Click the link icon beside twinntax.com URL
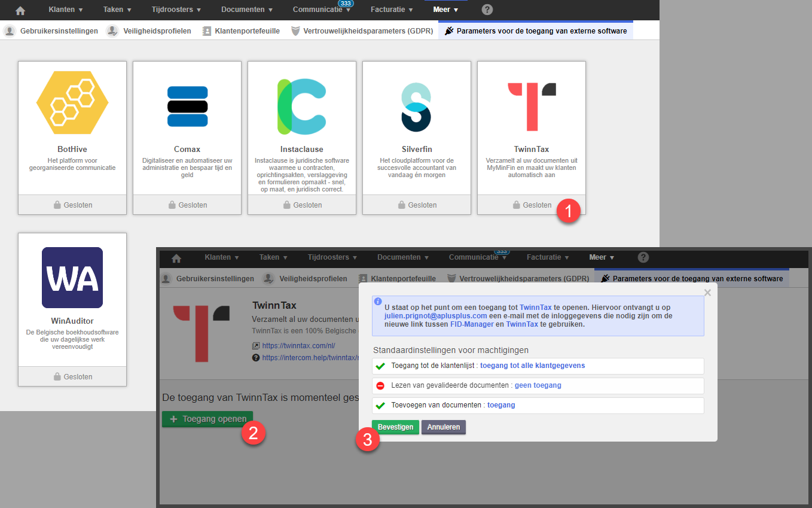Image resolution: width=812 pixels, height=508 pixels. [x=256, y=346]
